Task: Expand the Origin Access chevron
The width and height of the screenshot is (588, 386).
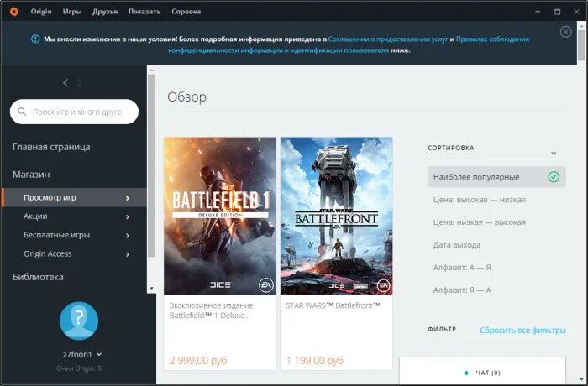Action: click(x=128, y=254)
